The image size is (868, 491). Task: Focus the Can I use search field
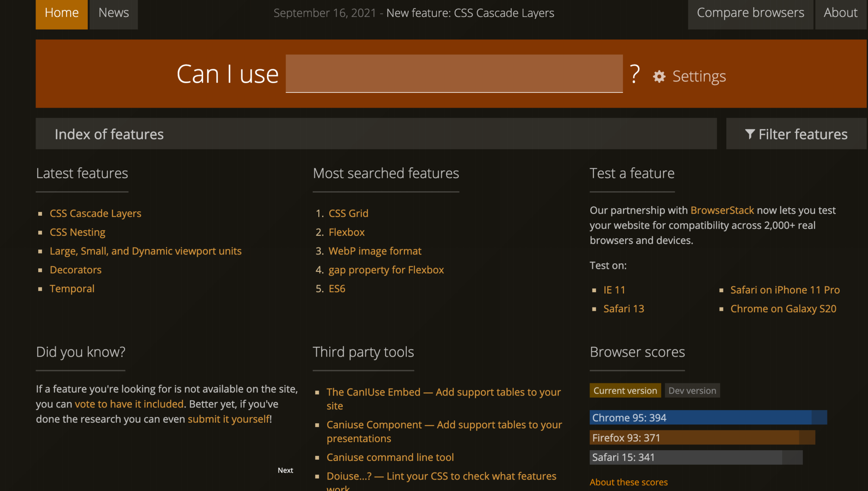[454, 73]
